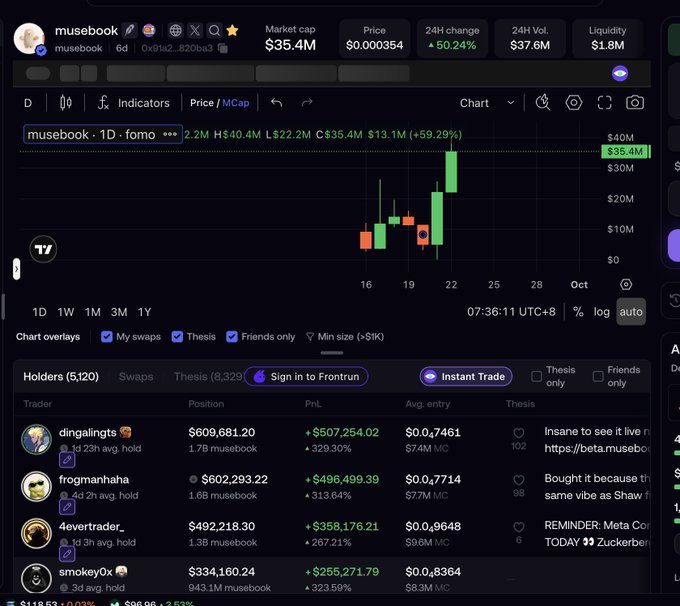Expand the Chart layout dropdown
This screenshot has width=680, height=606.
tap(487, 103)
